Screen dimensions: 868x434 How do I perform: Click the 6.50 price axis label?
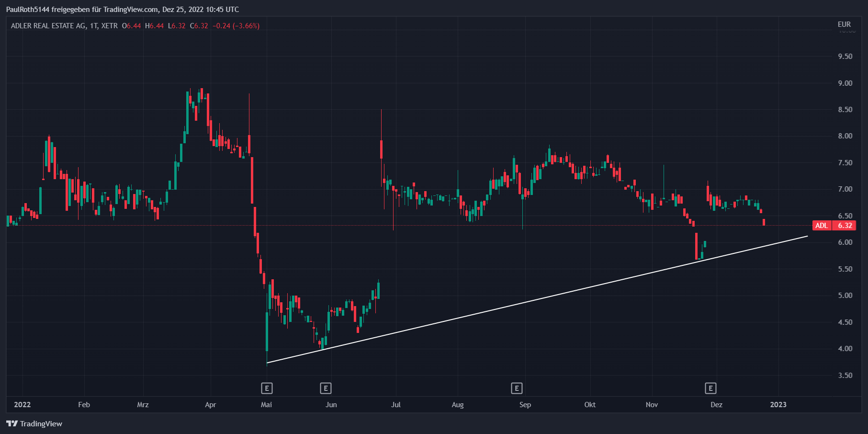(x=845, y=216)
